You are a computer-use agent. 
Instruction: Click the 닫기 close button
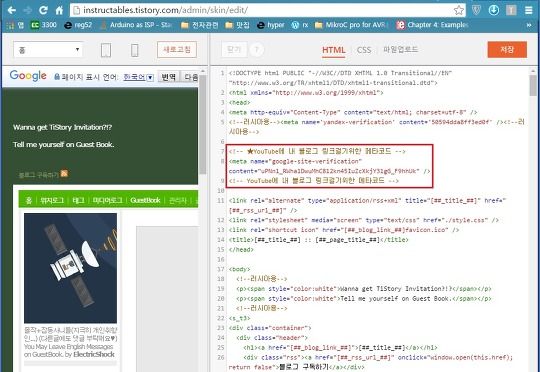[x=234, y=50]
